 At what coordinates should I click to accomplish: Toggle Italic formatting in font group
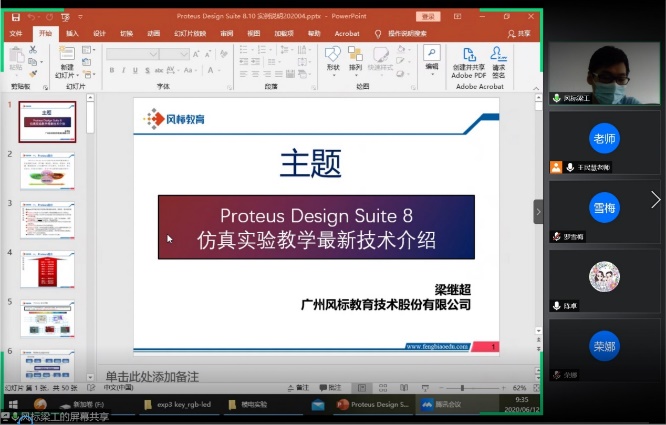(124, 70)
